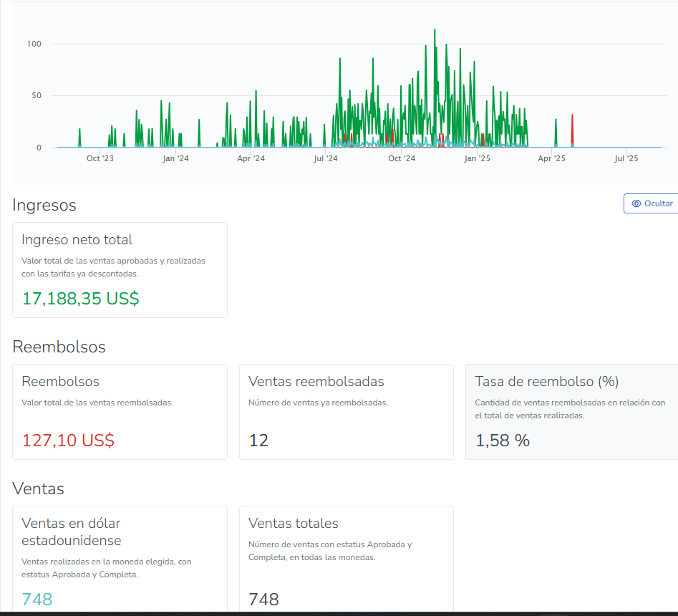Screen dimensions: 678x616
Task: Select the 17,188,35 US$ net income value
Action: tap(80, 299)
